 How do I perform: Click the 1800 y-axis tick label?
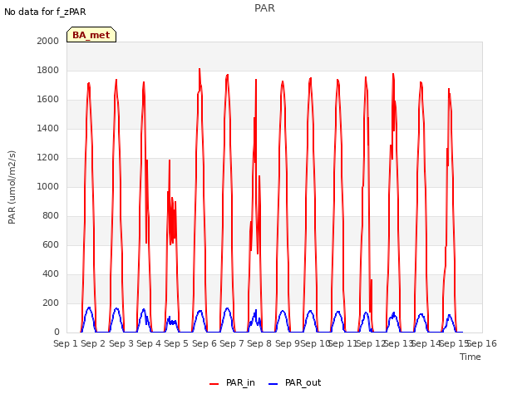(x=48, y=70)
